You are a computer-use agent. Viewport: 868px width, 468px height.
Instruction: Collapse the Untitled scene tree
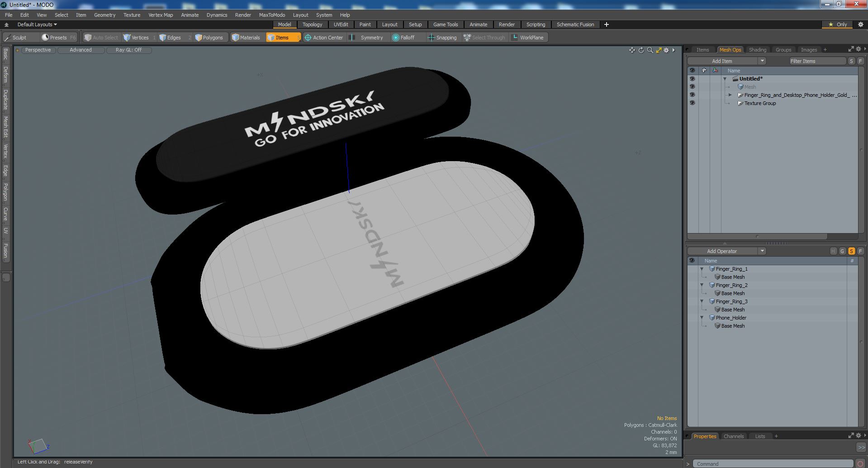coord(725,79)
